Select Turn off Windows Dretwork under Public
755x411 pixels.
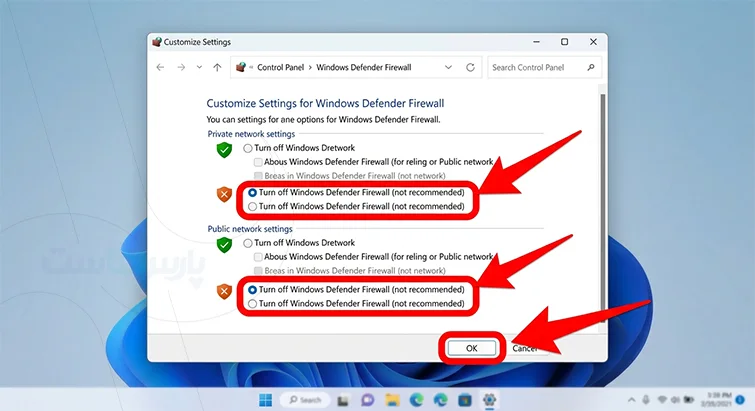coord(247,243)
